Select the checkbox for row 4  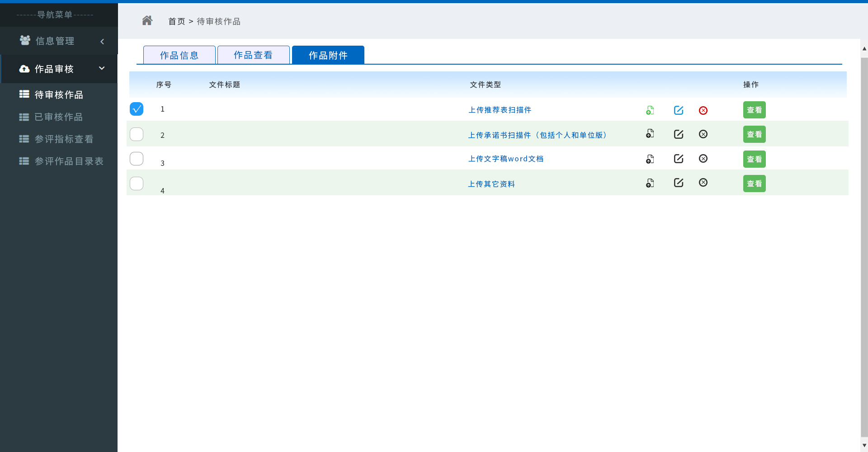click(137, 184)
